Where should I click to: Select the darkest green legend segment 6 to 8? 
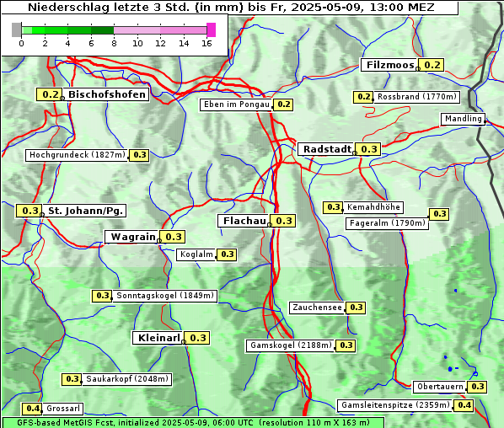(103, 30)
